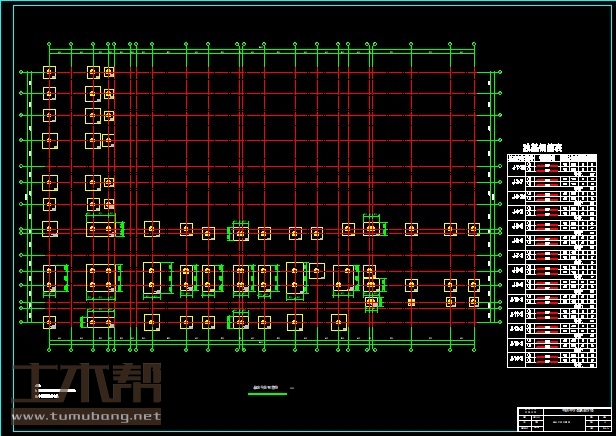Click the bottom-left grid axis bubble below the plan
This screenshot has width=616, height=436.
tap(49, 349)
